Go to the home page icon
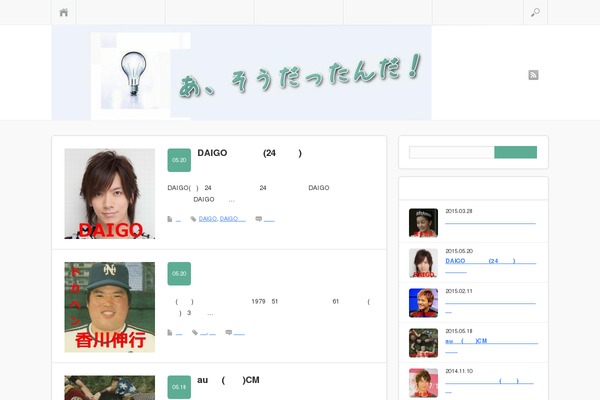Screen dimensions: 600x400 click(x=64, y=12)
